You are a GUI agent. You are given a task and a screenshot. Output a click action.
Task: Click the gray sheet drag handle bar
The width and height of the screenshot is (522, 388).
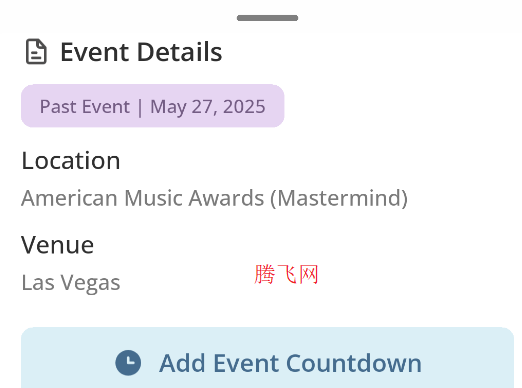click(x=267, y=18)
